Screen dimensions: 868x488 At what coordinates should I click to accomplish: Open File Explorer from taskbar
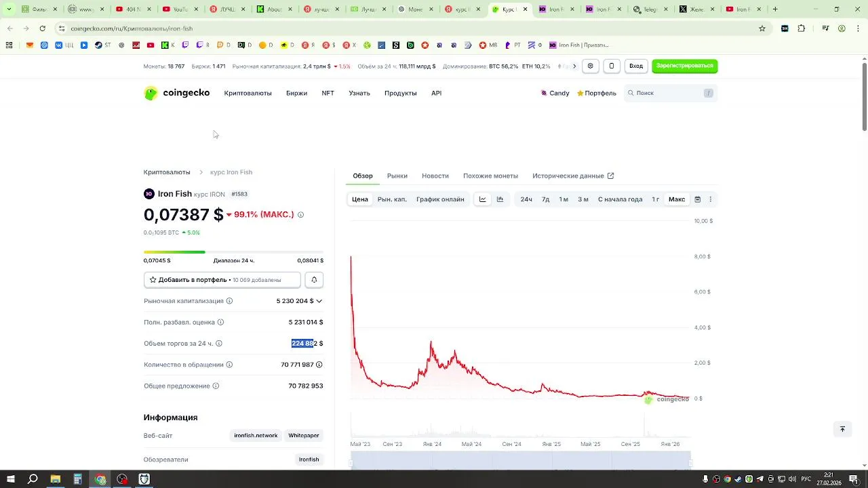(x=55, y=479)
